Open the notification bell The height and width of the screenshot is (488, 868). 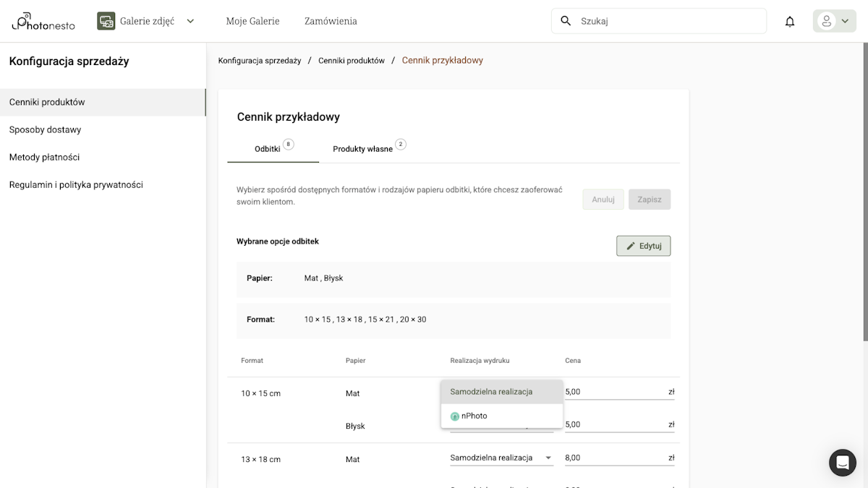tap(789, 21)
